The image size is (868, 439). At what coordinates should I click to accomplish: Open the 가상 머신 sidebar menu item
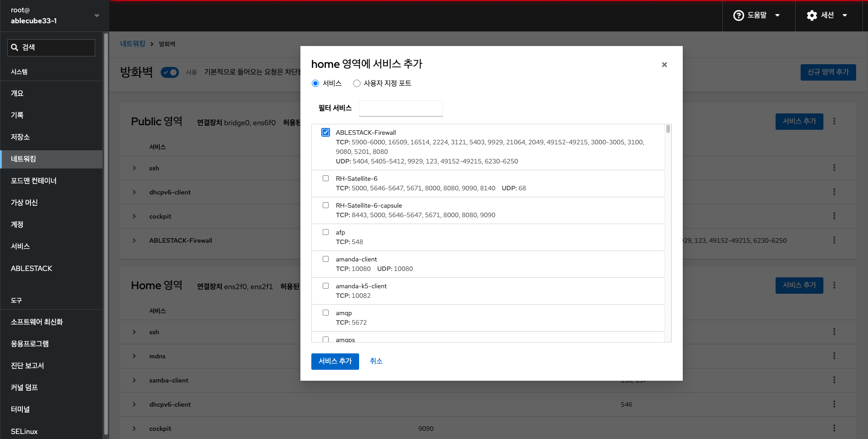[x=25, y=203]
